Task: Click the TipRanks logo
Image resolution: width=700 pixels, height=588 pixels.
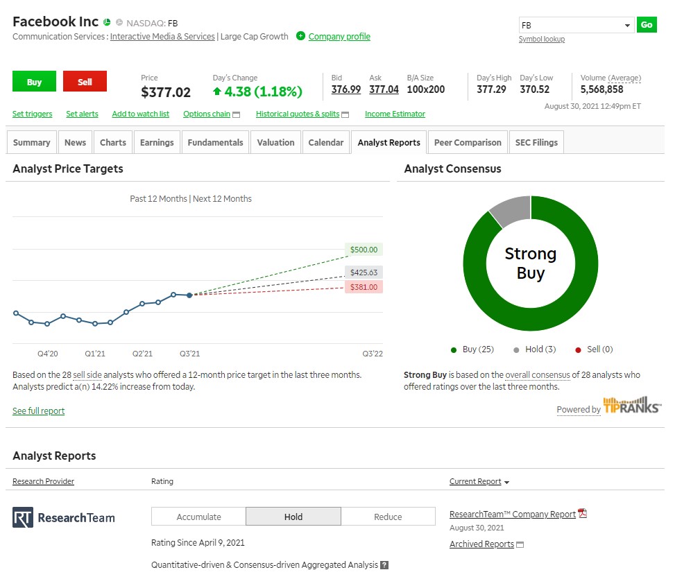Action: pos(632,405)
